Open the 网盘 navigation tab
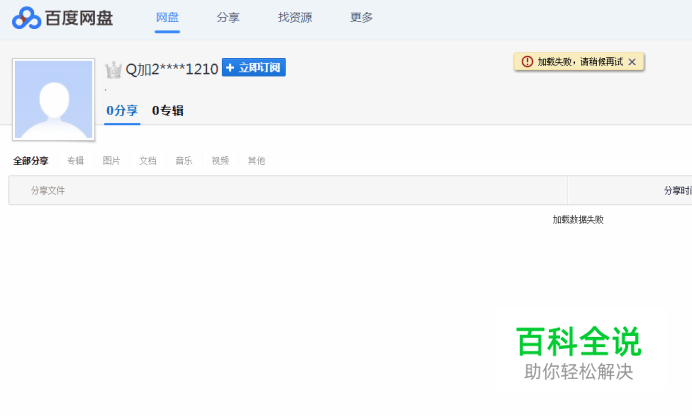This screenshot has height=416, width=692. [x=167, y=18]
